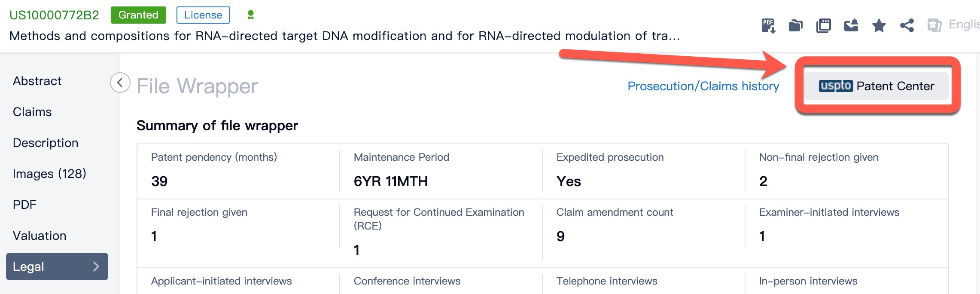Click the translate language icon
This screenshot has width=980, height=294.
pyautogui.click(x=934, y=26)
